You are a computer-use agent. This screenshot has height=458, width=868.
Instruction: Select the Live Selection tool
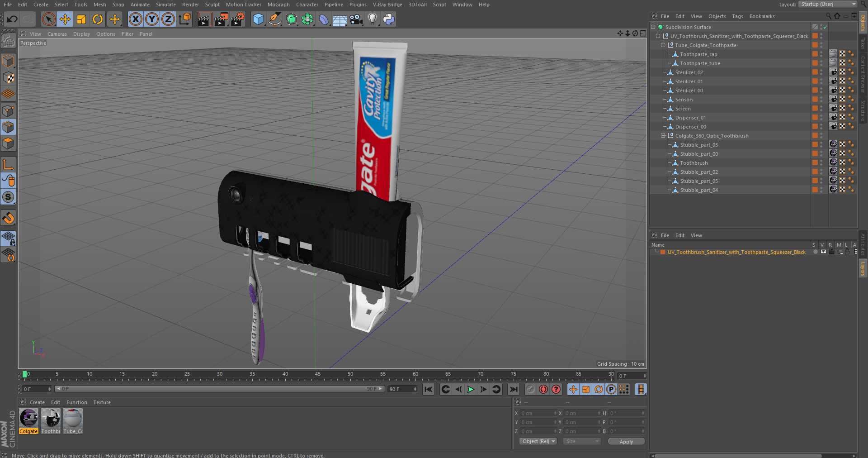point(48,19)
